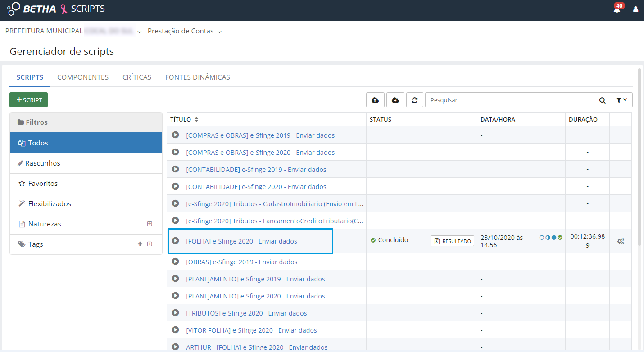
Task: Click the Betha logo in header
Action: point(32,9)
